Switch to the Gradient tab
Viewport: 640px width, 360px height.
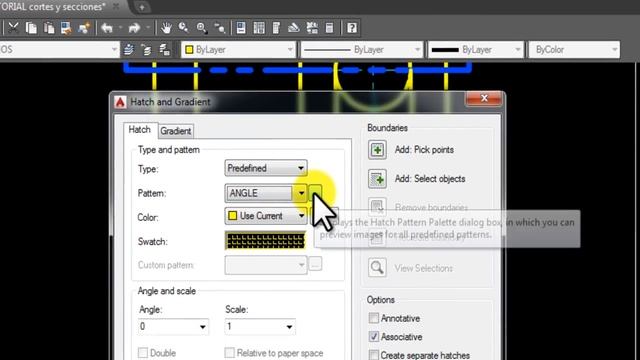[176, 131]
